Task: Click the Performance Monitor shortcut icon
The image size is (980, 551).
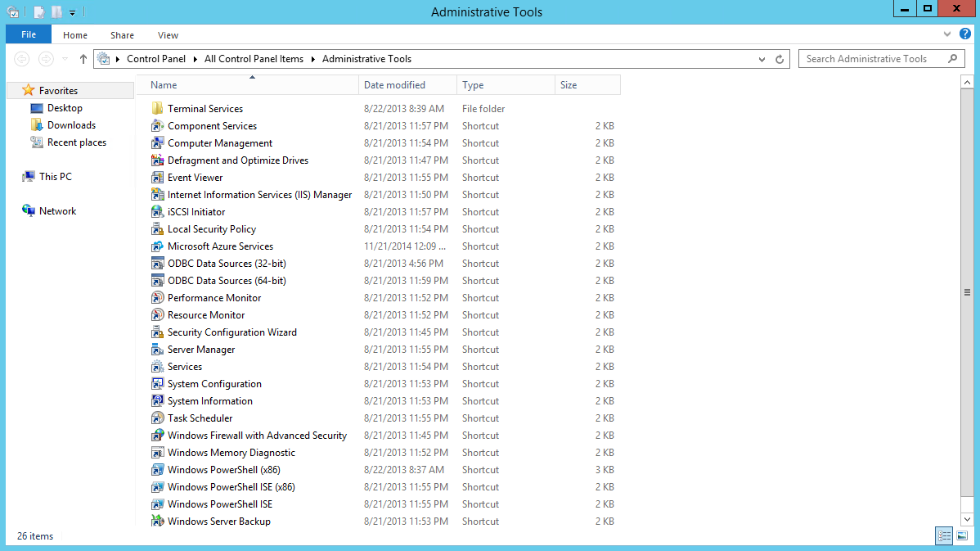Action: point(158,298)
